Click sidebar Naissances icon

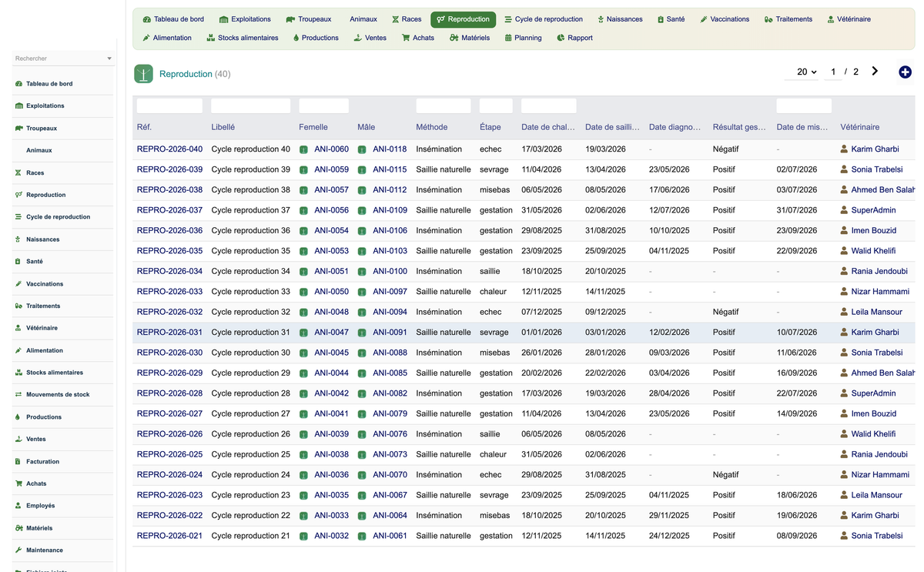[18, 239]
